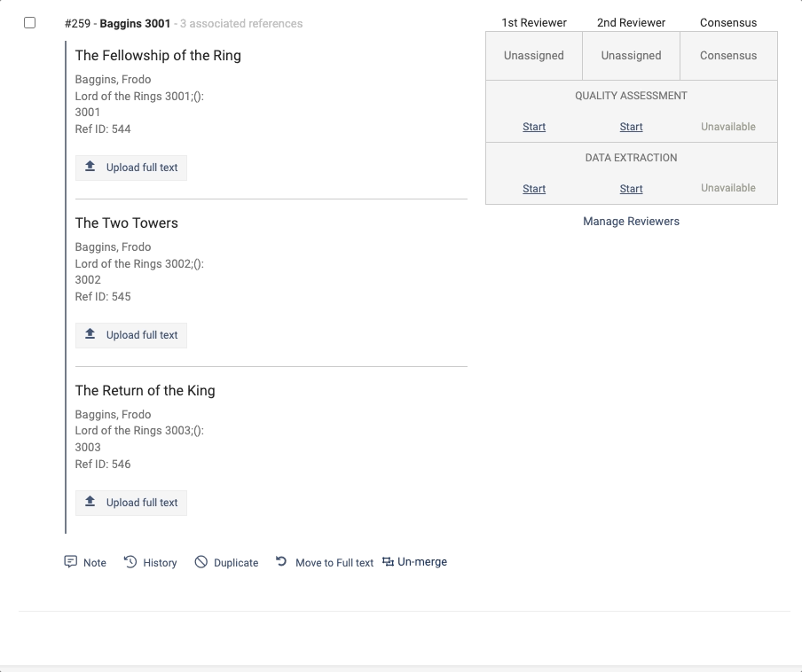Click the Move to Full text arrow icon
Screen dimensions: 802x672
coord(281,561)
